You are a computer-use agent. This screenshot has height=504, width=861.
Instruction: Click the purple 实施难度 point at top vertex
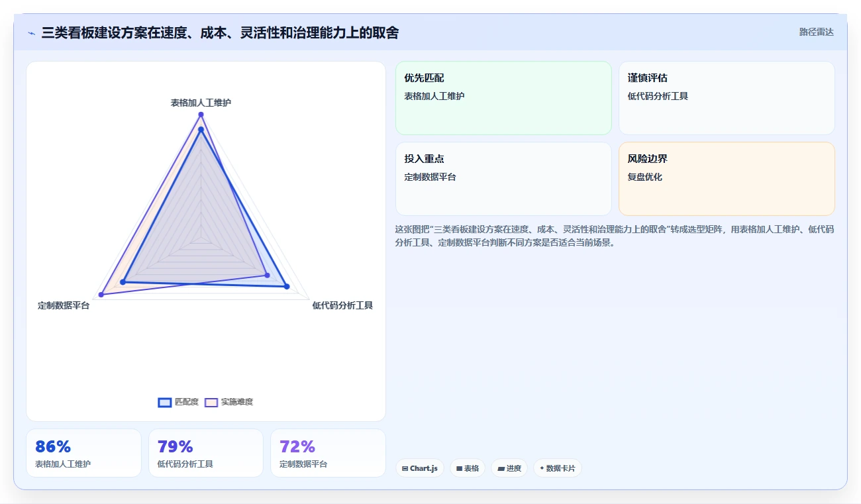(x=201, y=115)
